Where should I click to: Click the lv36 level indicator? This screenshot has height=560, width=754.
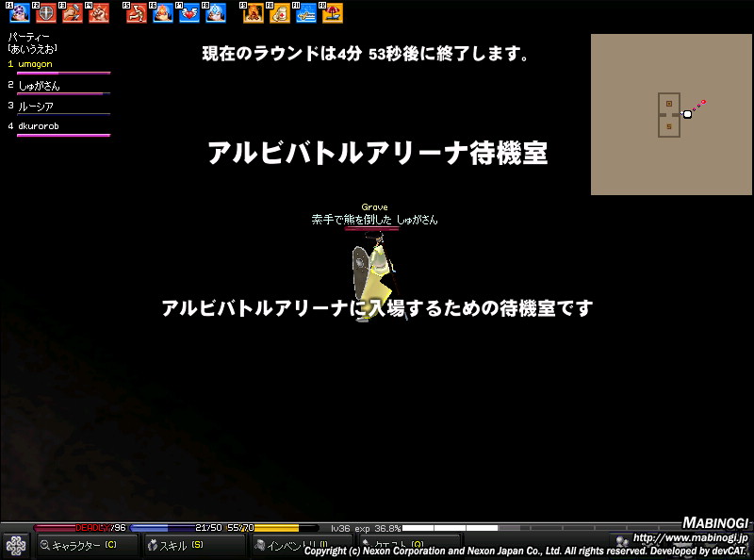point(341,528)
